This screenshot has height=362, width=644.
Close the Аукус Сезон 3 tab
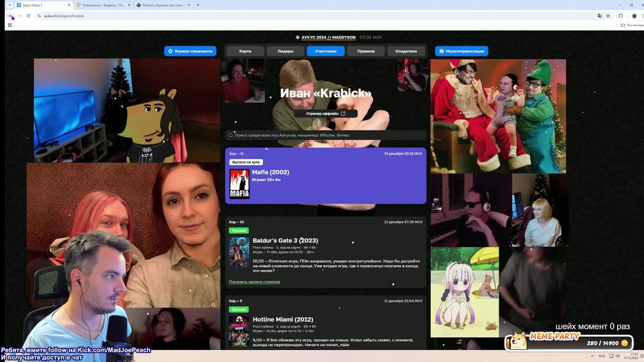(x=69, y=5)
